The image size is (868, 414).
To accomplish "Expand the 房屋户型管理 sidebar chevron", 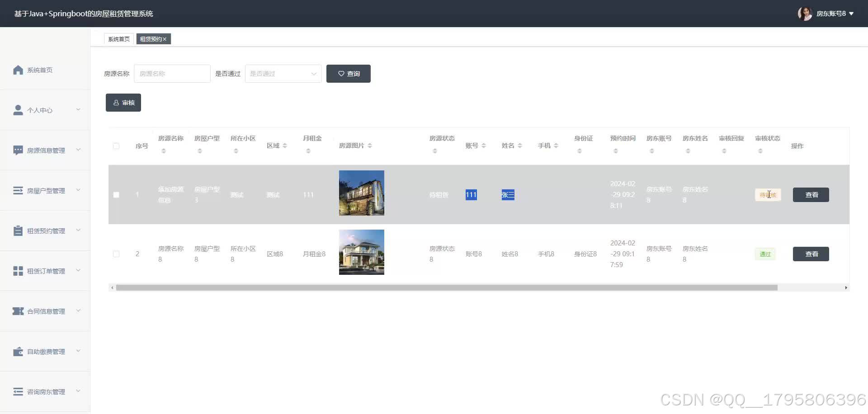I will [78, 190].
